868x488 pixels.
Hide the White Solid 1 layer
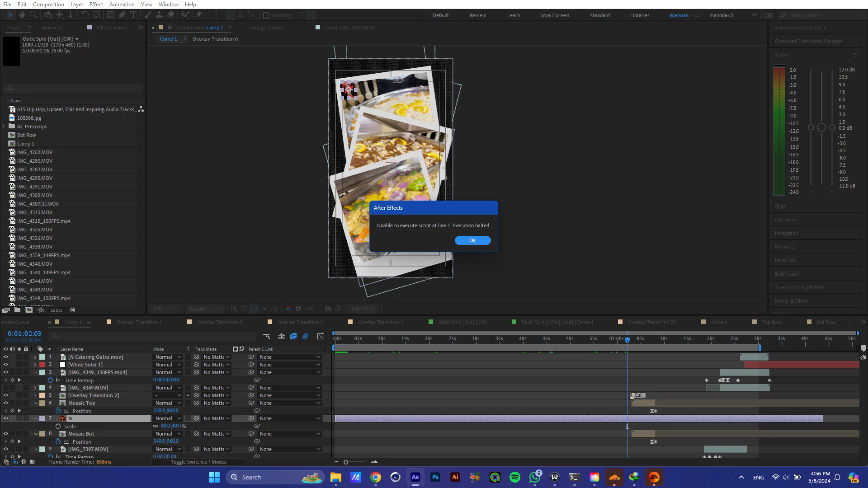point(5,365)
